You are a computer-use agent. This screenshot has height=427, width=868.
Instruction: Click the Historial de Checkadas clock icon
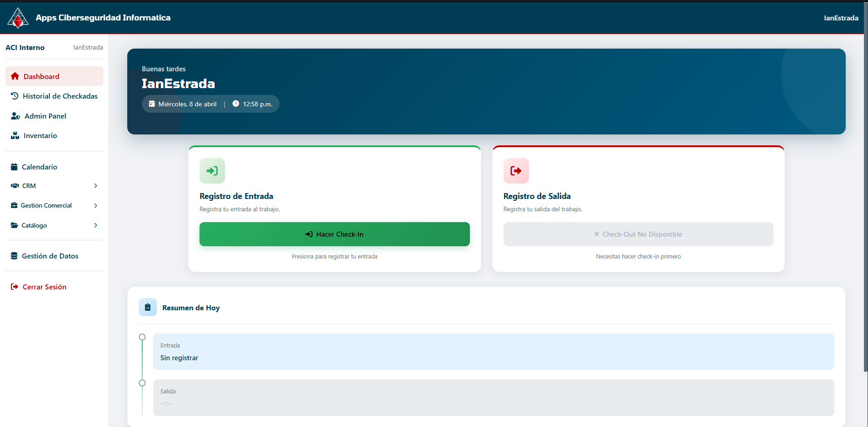(15, 96)
